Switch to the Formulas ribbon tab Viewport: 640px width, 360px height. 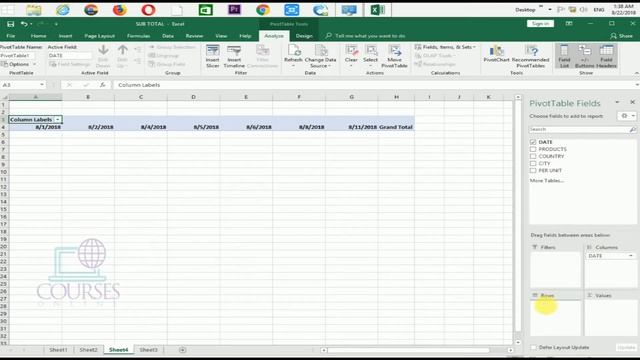[x=138, y=36]
